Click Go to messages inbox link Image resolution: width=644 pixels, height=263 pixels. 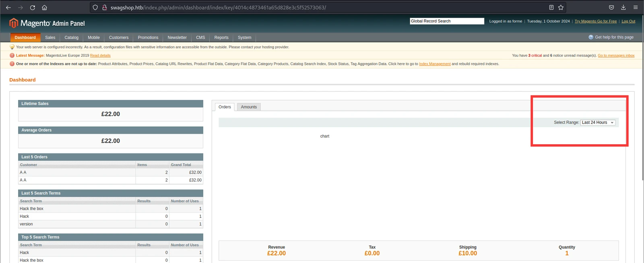616,56
